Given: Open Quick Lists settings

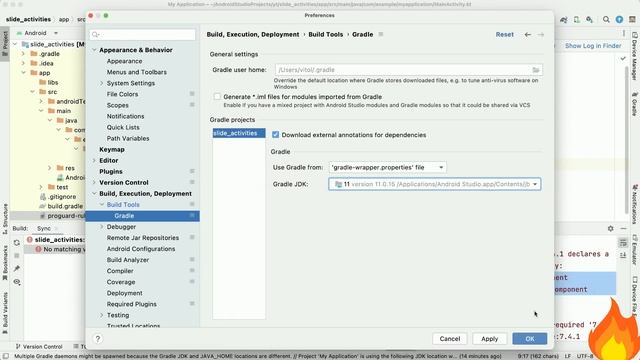Looking at the screenshot, I should 123,127.
